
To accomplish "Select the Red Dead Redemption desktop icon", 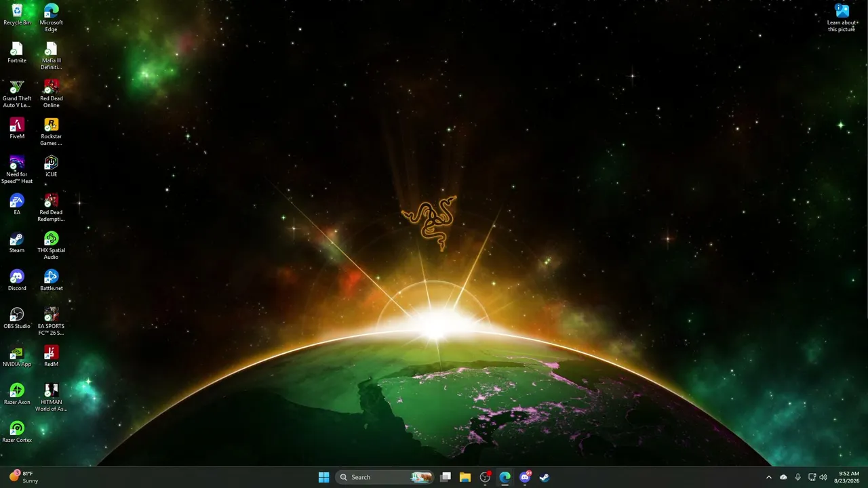I will [x=51, y=208].
